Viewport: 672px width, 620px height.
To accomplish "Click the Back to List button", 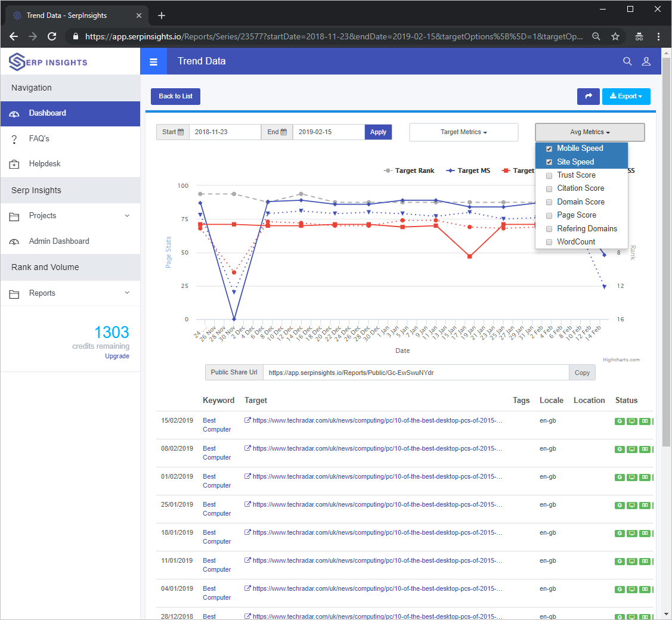I will pyautogui.click(x=175, y=96).
